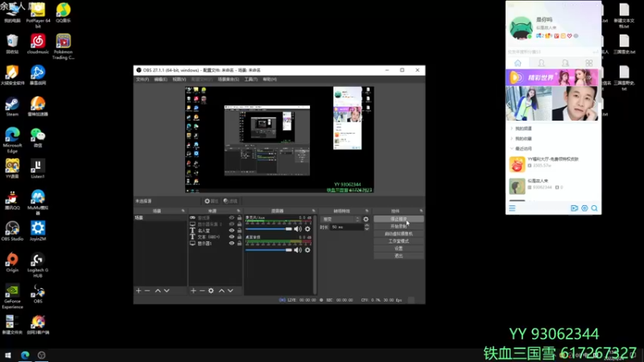644x362 pixels.
Task: Open the transition type dropdown
Action: click(341, 219)
